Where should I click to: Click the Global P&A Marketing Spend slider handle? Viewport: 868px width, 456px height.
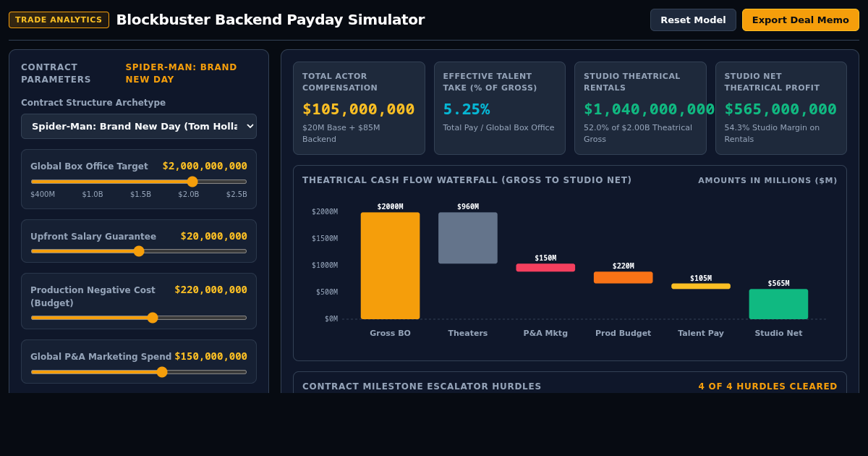162,372
